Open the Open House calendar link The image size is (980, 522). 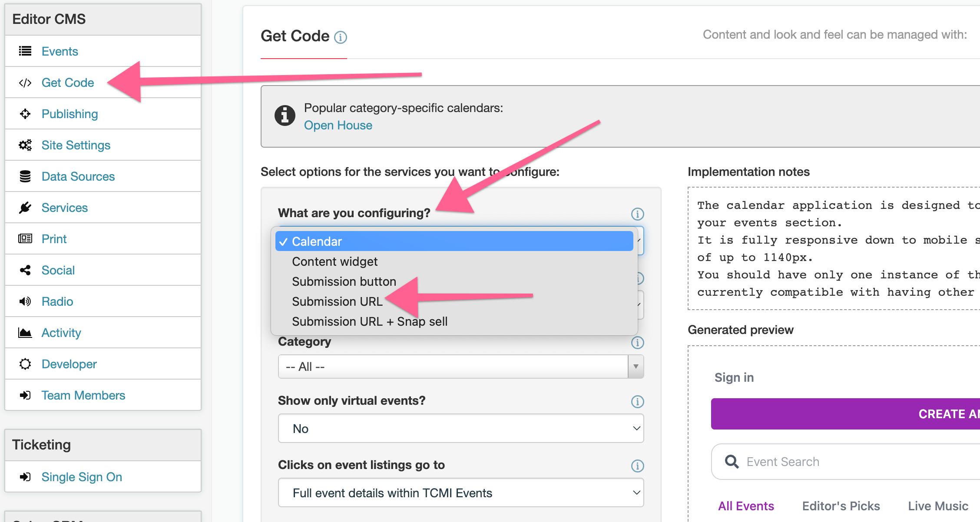point(338,125)
